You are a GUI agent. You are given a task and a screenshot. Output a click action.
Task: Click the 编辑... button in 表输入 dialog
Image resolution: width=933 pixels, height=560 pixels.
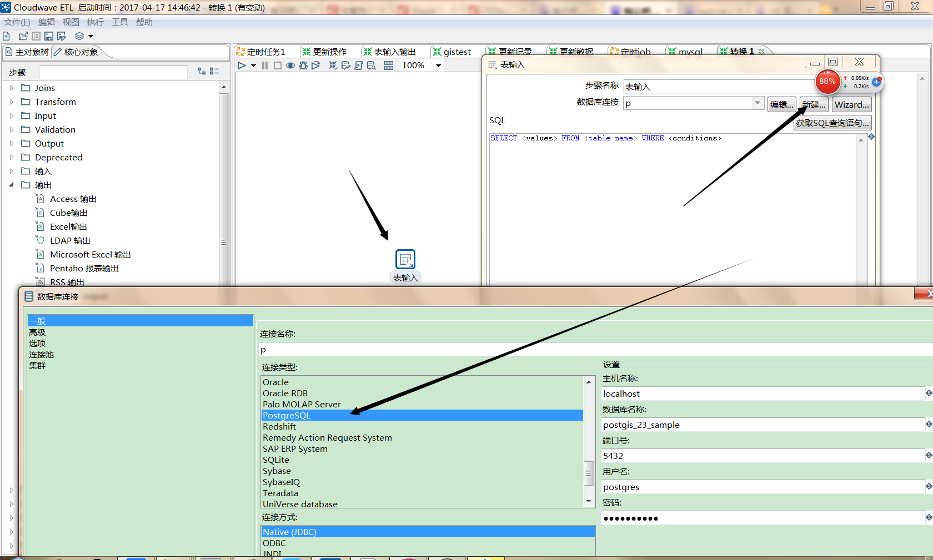click(782, 104)
